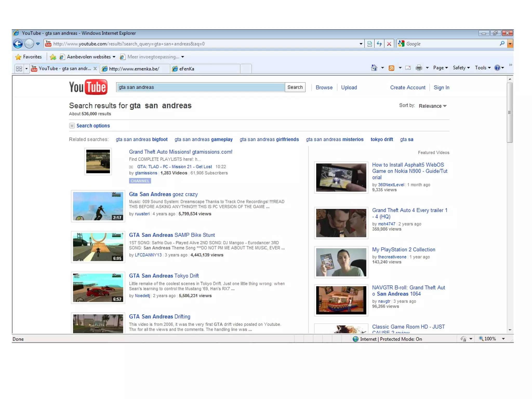The width and height of the screenshot is (532, 399).
Task: Click the Refresh page icon
Action: pos(379,44)
